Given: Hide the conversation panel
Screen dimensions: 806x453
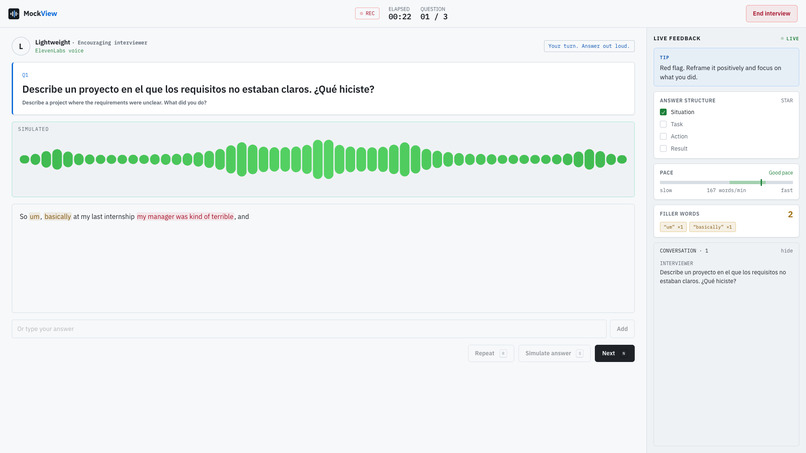Looking at the screenshot, I should [x=786, y=251].
